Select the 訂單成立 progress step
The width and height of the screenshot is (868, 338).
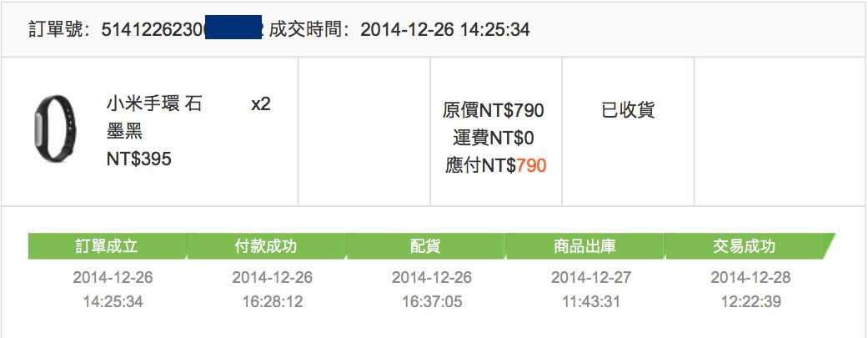[108, 246]
